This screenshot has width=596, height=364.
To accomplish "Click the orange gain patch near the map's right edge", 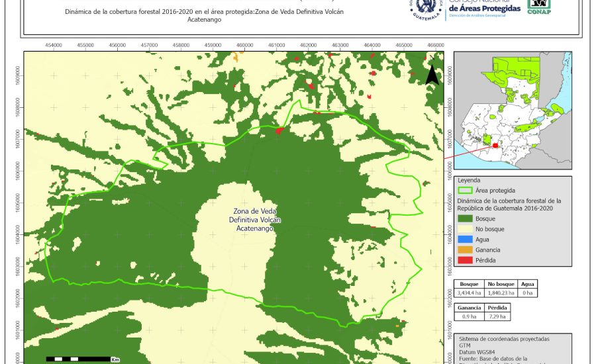I will [397, 326].
